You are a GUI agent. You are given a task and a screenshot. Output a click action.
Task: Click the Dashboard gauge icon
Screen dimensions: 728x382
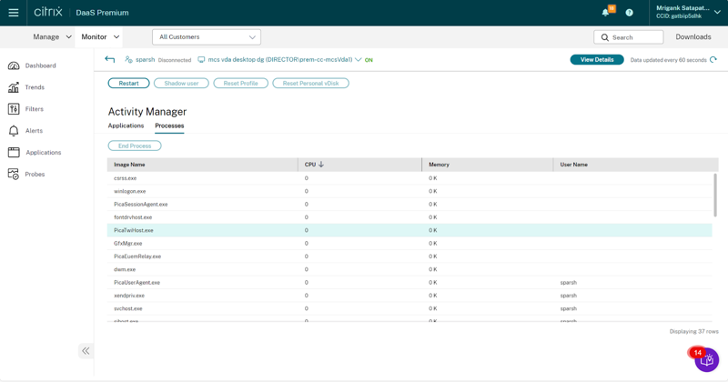click(13, 66)
